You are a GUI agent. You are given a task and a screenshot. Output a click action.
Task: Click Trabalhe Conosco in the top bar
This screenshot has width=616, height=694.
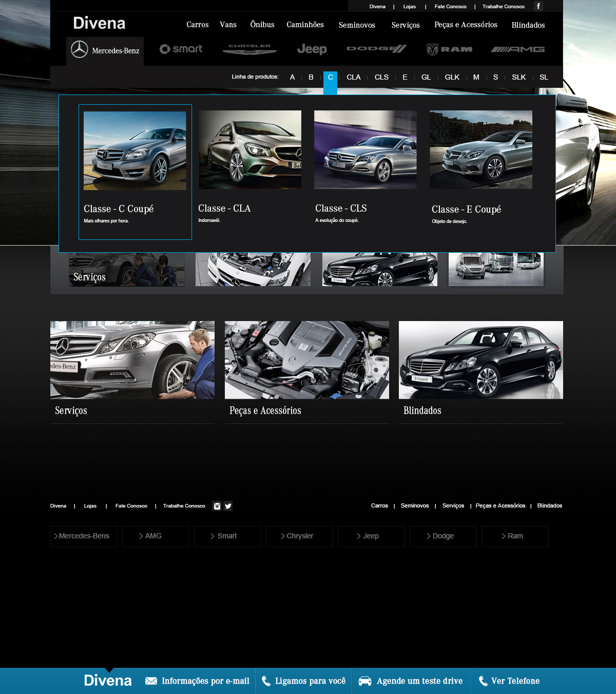(x=504, y=7)
